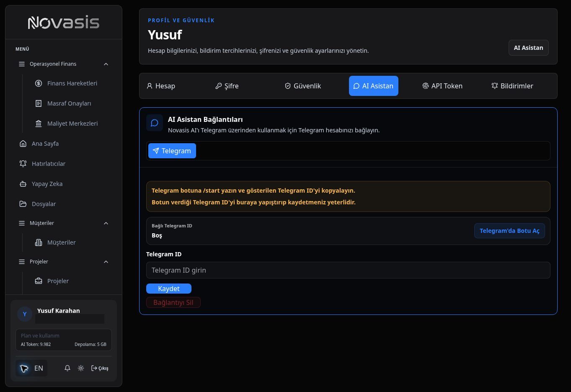Click the orange Telegram botuna /start yazın instruction line
Viewport: 571px width, 392px height.
(253, 191)
